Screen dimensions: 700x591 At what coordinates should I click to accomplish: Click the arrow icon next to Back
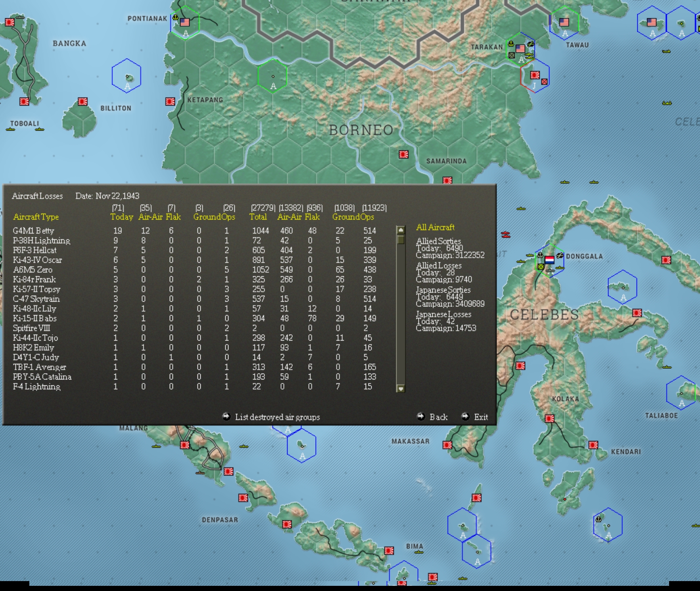pyautogui.click(x=421, y=416)
